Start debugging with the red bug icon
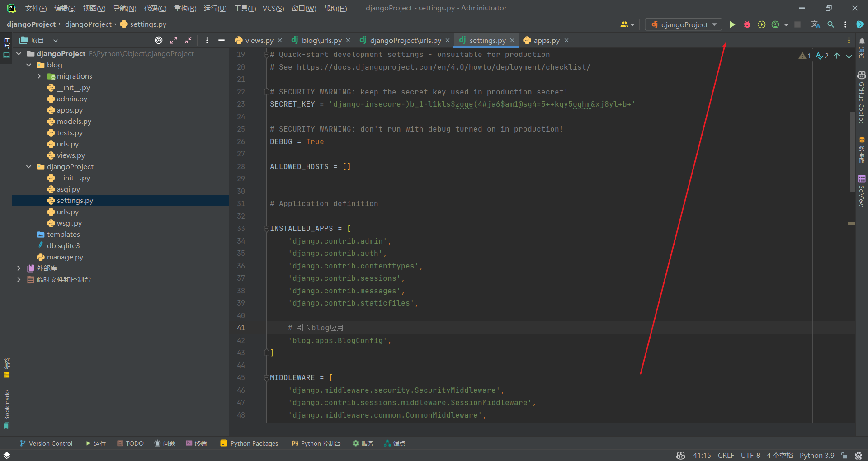This screenshot has height=461, width=868. 747,24
